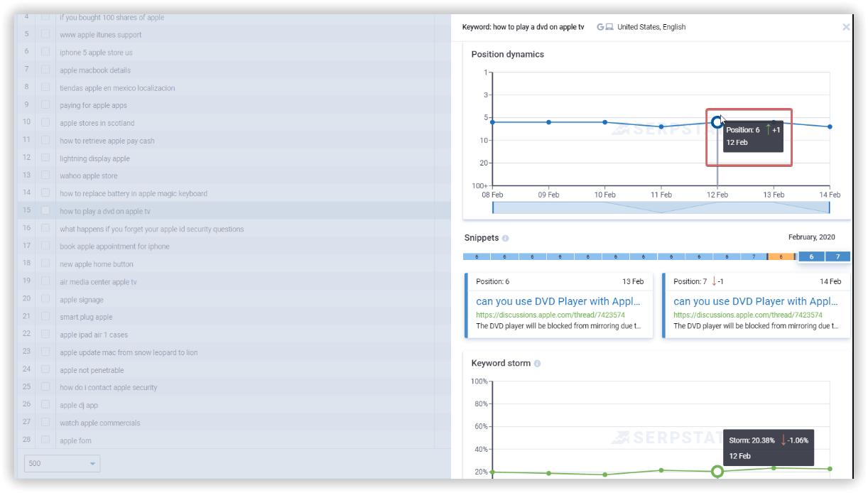Image resolution: width=868 pixels, height=493 pixels.
Task: Check the 'apple signage' row checkbox
Action: pos(45,299)
